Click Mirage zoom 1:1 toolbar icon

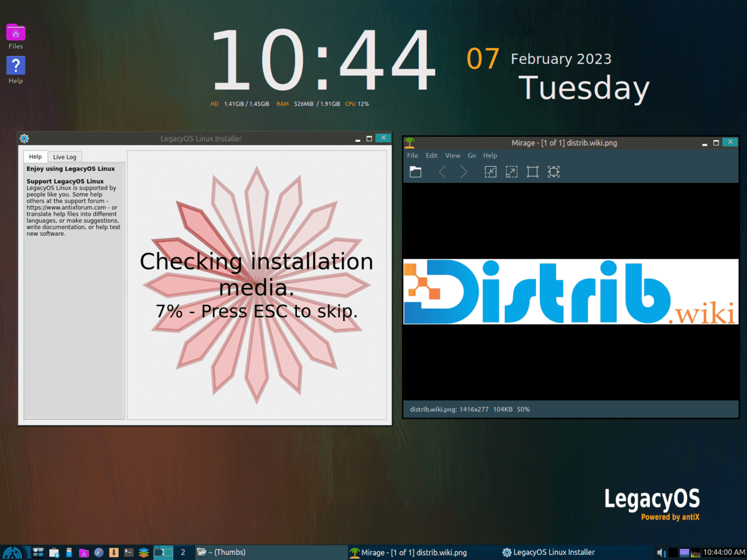click(532, 172)
